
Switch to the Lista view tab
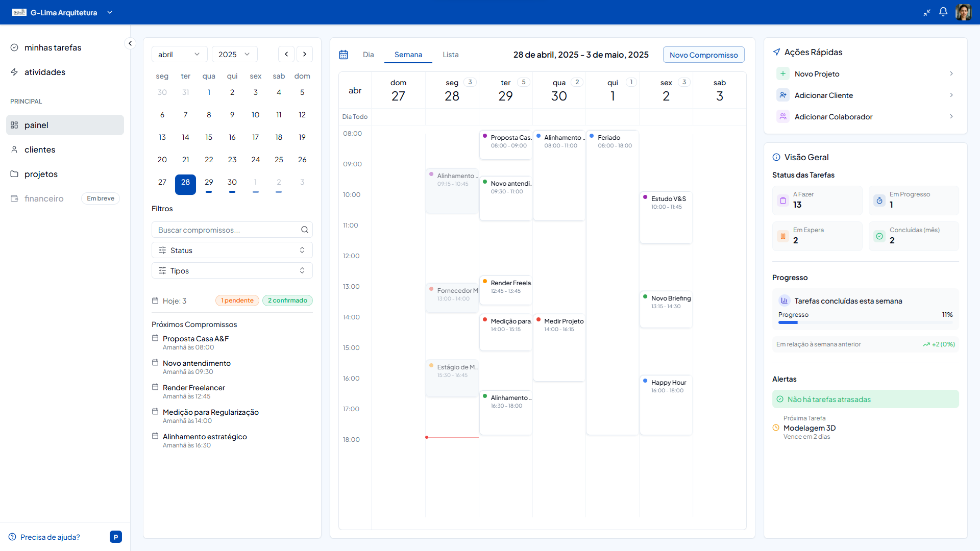[450, 55]
